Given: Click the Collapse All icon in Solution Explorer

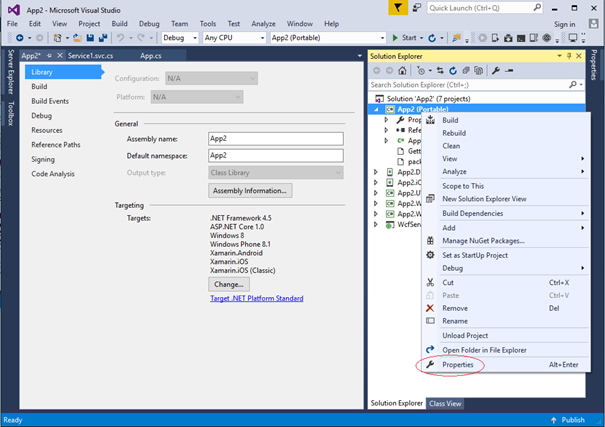Looking at the screenshot, I should coord(466,71).
